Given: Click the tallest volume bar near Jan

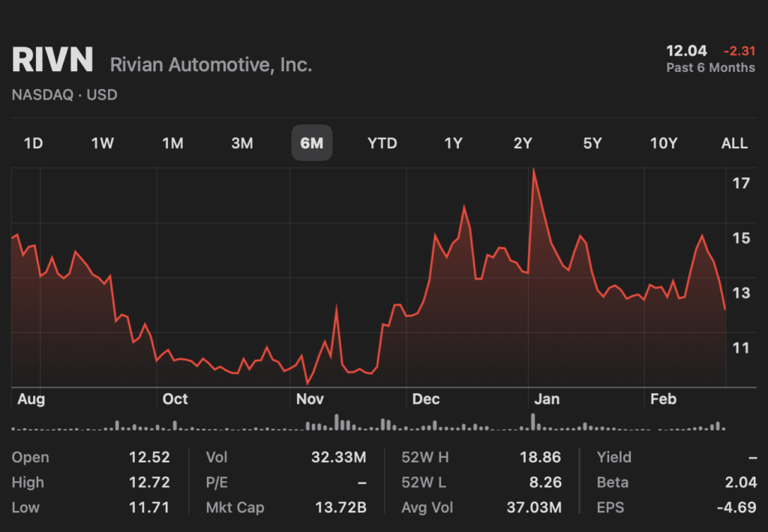Looking at the screenshot, I should [x=533, y=422].
